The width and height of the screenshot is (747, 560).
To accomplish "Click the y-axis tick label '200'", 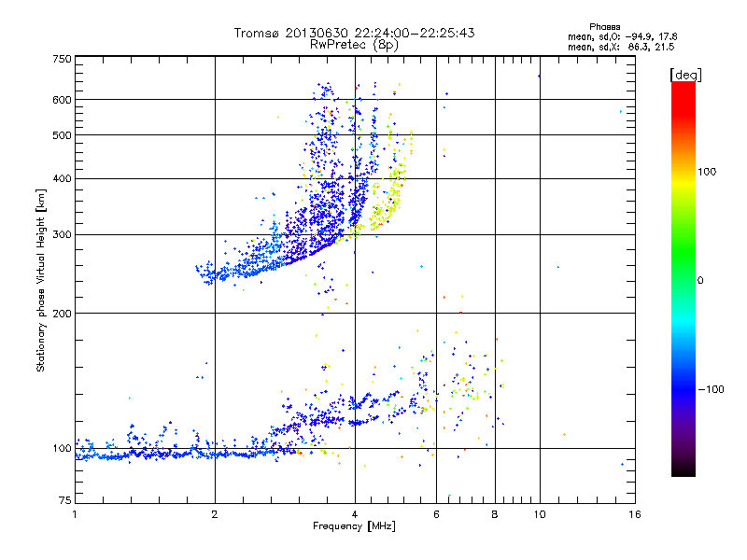I will point(63,314).
